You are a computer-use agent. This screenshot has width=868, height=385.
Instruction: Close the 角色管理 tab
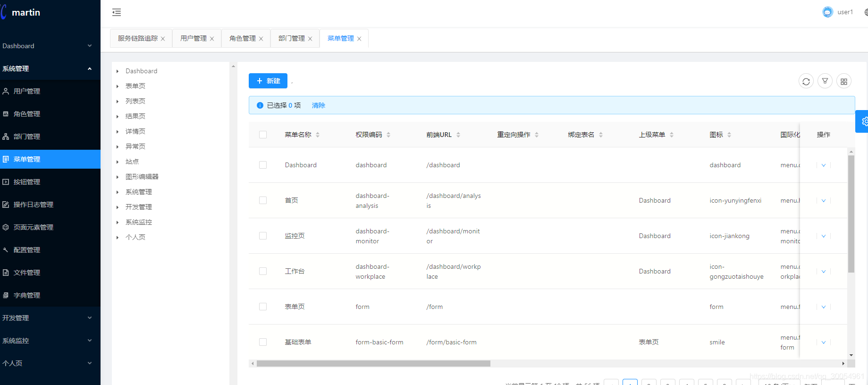click(261, 39)
